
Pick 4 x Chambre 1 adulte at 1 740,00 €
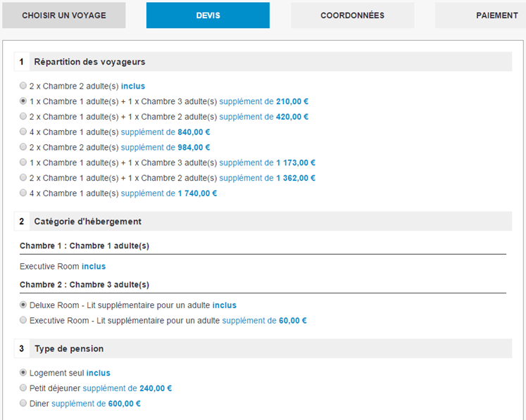click(x=23, y=193)
